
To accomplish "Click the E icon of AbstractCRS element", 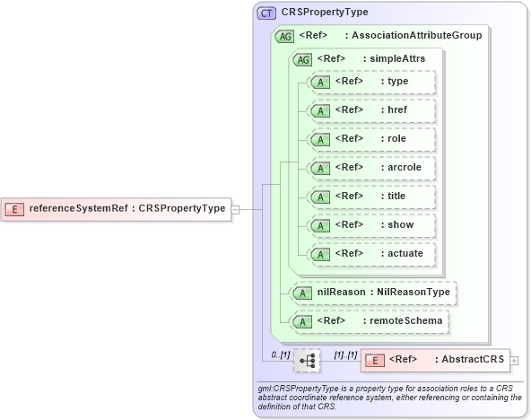I will [x=375, y=361].
